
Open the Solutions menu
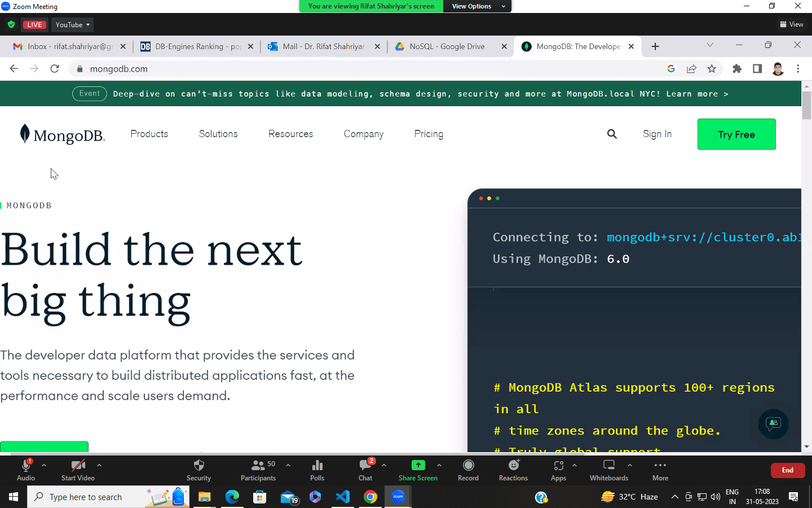click(x=218, y=134)
